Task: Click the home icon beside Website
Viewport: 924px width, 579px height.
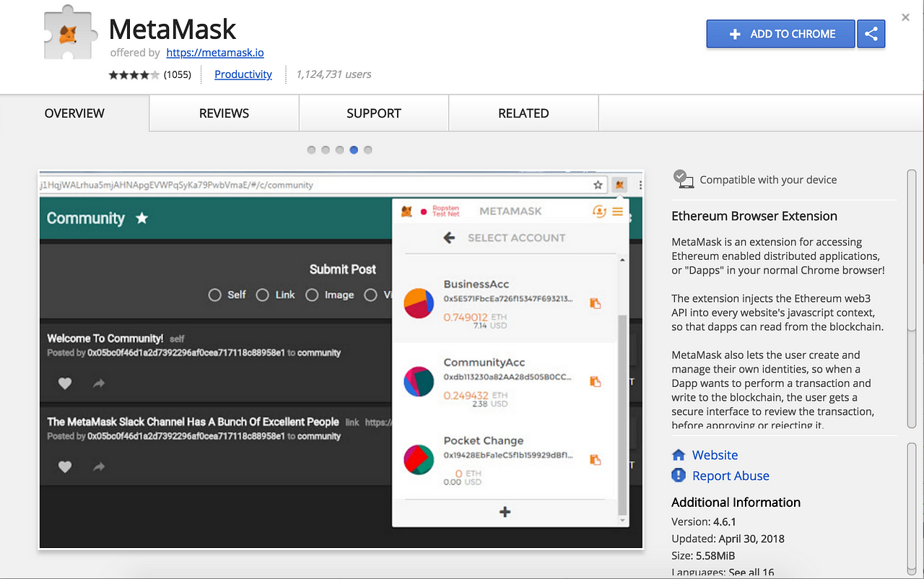Action: (x=679, y=455)
